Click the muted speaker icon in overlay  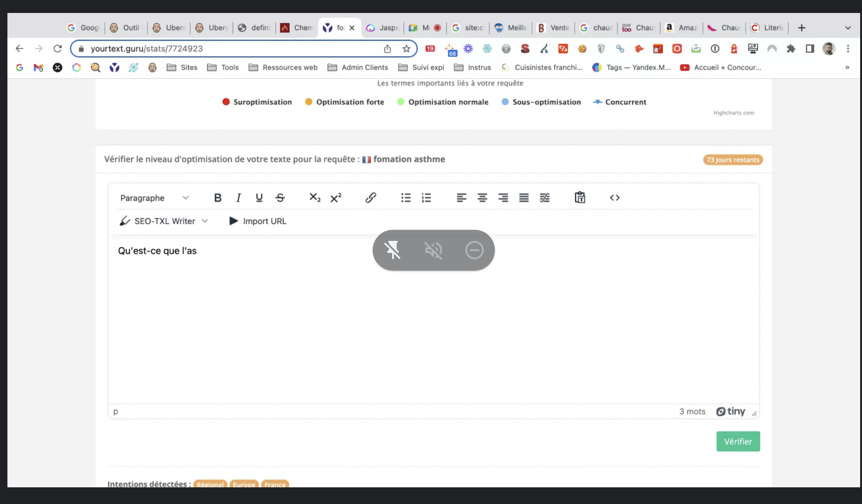coord(433,250)
